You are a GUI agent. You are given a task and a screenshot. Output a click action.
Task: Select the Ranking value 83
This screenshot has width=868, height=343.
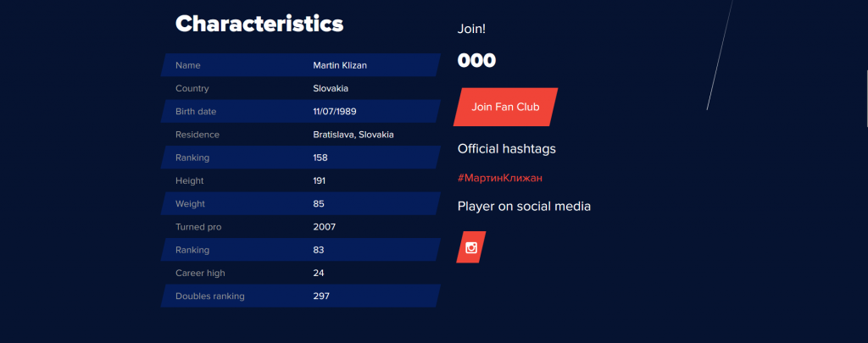(x=319, y=250)
